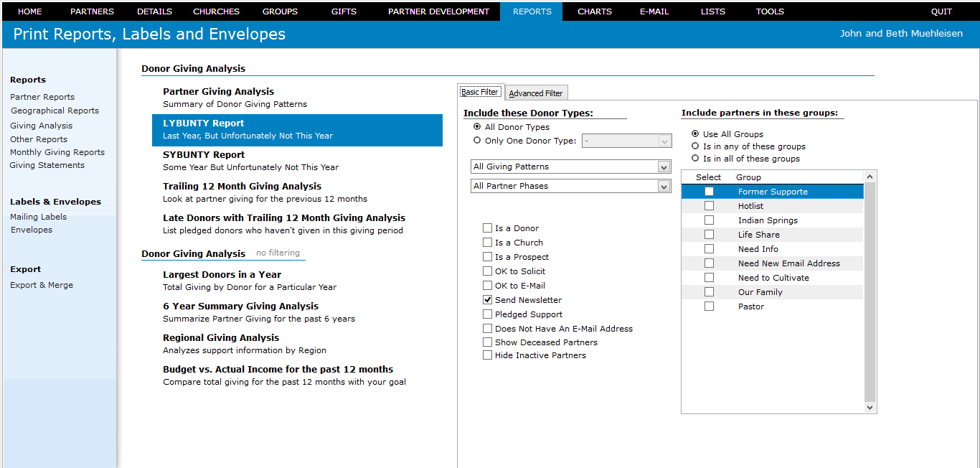
Task: Open the HOME menu
Action: coord(29,11)
